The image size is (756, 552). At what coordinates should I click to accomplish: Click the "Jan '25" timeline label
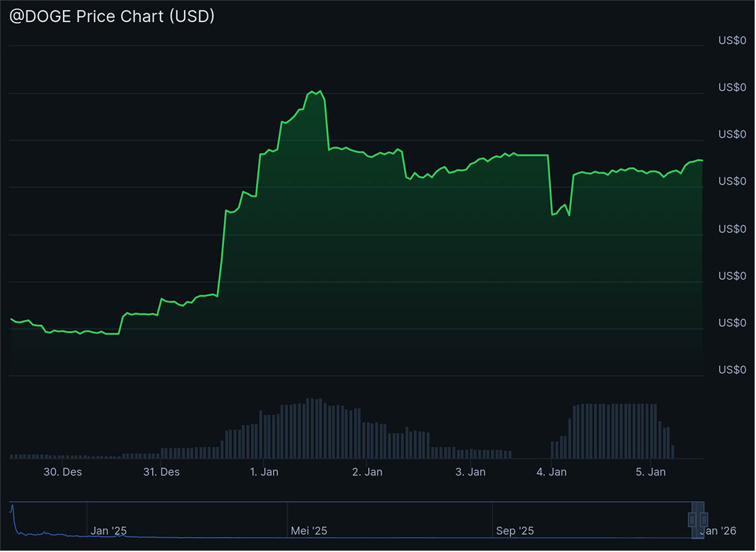(x=108, y=531)
